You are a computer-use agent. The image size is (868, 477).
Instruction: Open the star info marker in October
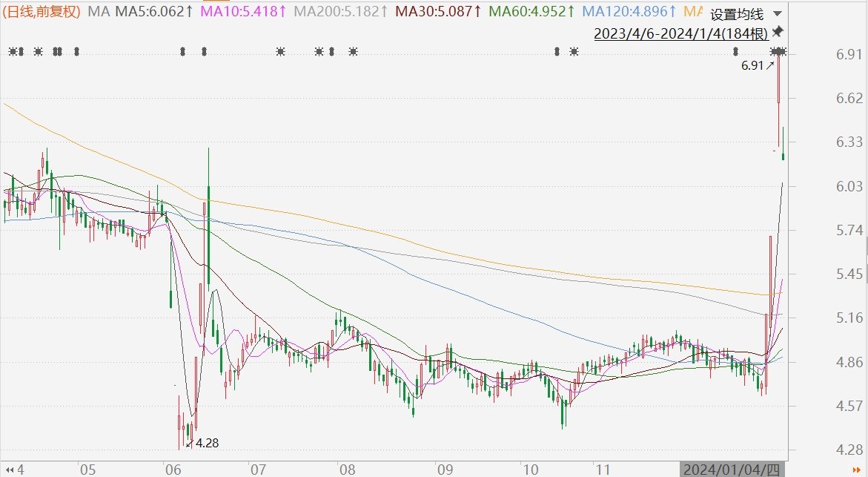pyautogui.click(x=574, y=51)
